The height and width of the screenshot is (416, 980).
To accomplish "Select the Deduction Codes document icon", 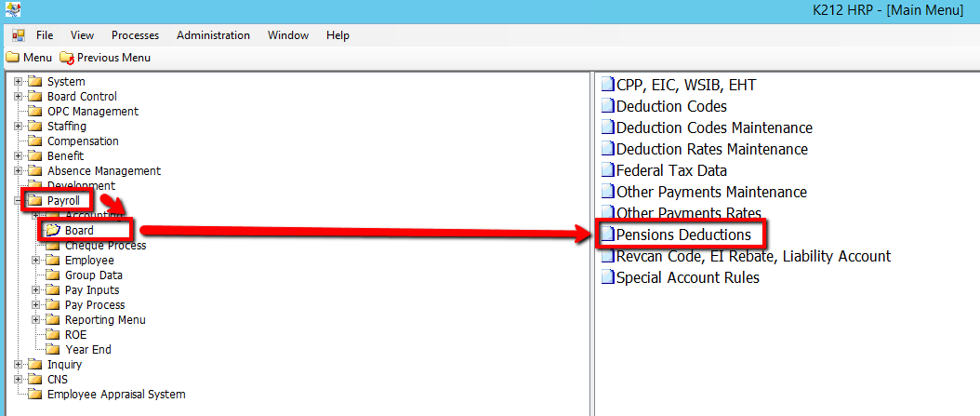I will click(x=607, y=106).
